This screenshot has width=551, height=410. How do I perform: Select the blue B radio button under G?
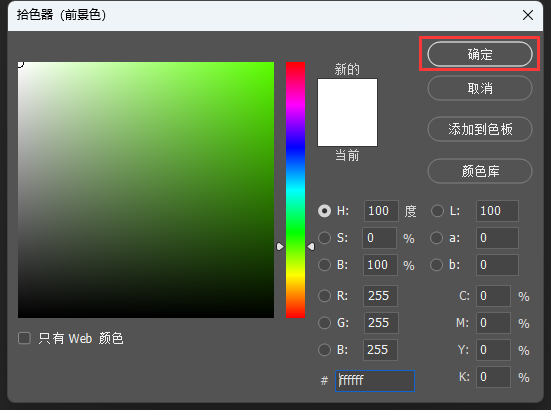[324, 350]
